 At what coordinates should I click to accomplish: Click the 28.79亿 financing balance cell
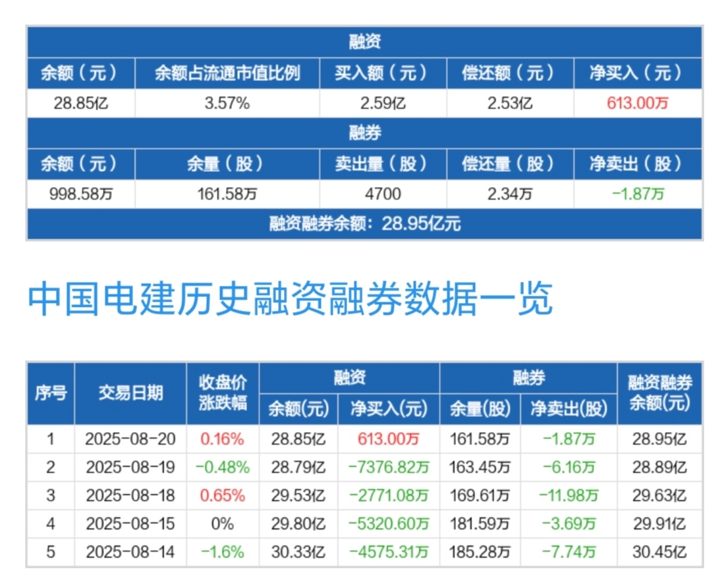pos(298,468)
